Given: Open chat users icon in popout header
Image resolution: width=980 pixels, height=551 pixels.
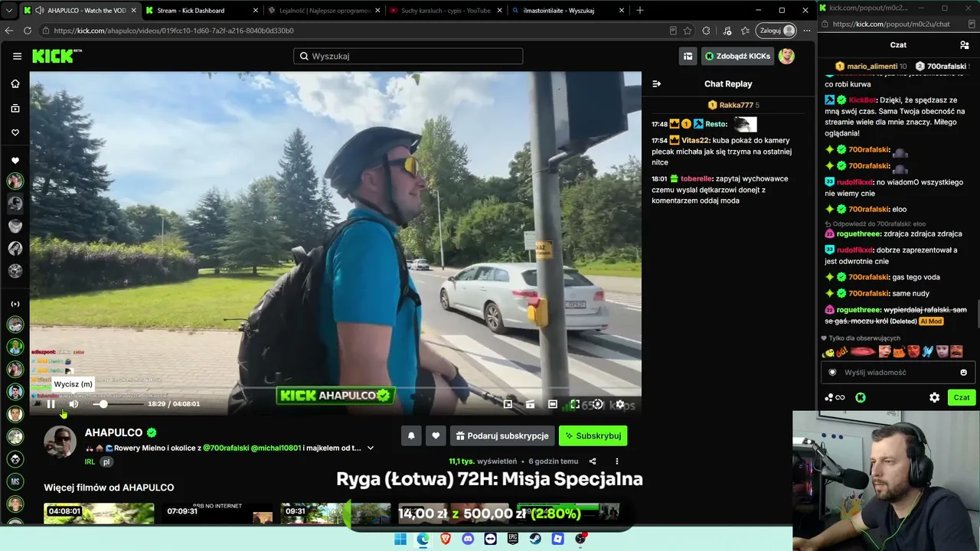Looking at the screenshot, I should 964,45.
